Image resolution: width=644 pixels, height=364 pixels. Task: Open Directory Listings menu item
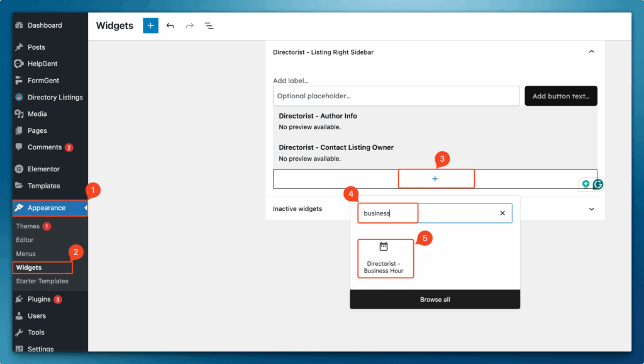coord(55,98)
